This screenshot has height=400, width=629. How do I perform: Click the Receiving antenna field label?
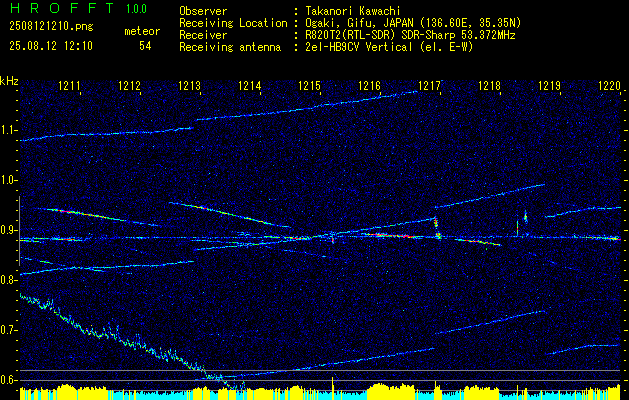click(x=230, y=47)
